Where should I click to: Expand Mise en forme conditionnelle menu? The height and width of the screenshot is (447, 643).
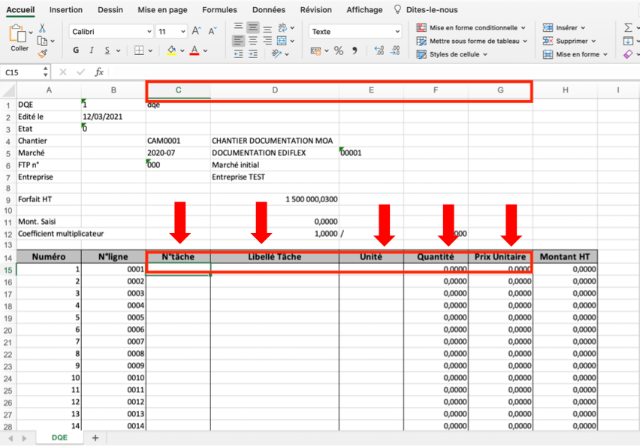click(471, 28)
